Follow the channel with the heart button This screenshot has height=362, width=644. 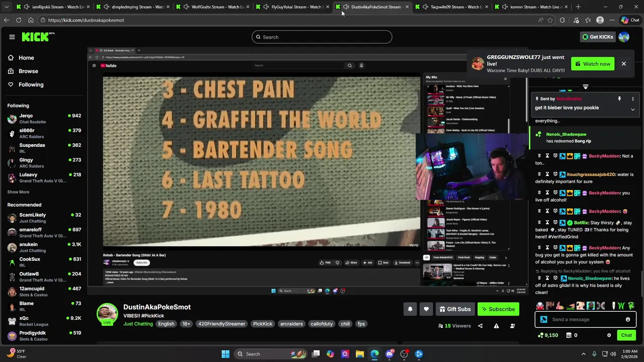tap(426, 309)
